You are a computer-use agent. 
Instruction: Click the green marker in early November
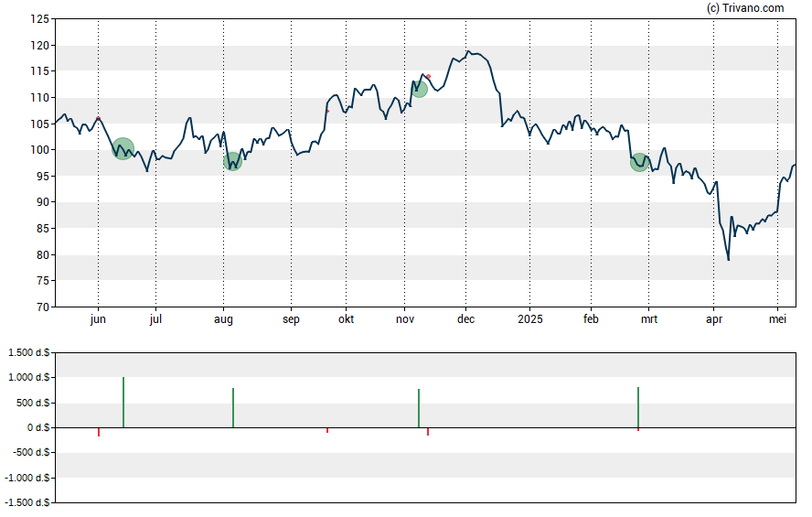[x=419, y=89]
